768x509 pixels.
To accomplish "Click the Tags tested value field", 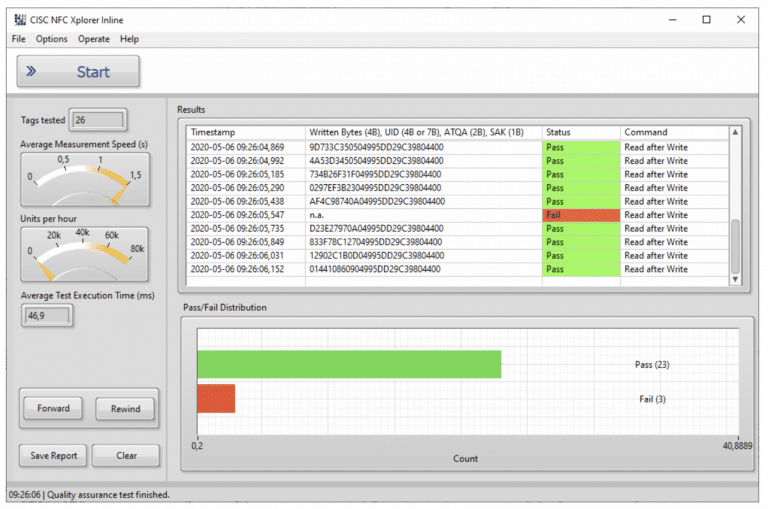I will coord(98,120).
